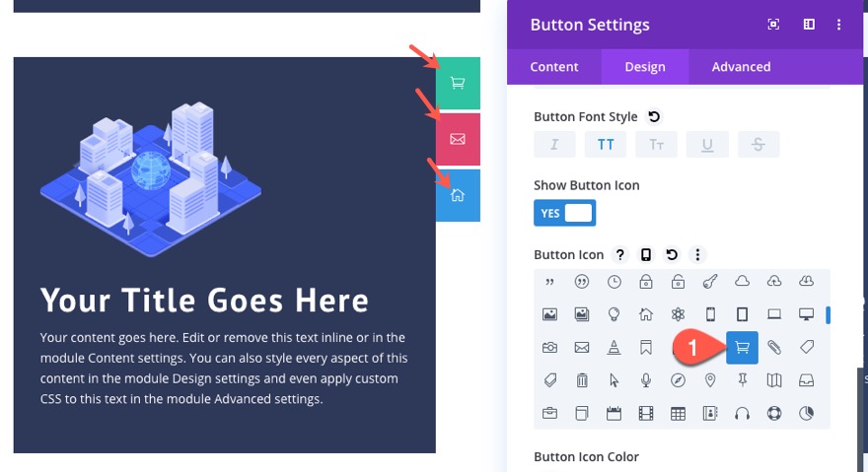
Task: Snap Button Settings panel to sidebar
Action: pyautogui.click(x=809, y=25)
